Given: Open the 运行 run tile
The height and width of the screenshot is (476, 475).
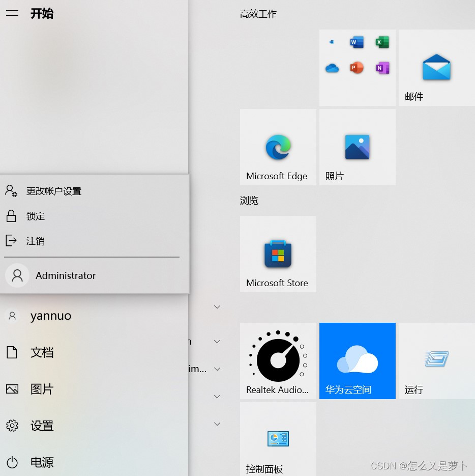Looking at the screenshot, I should click(437, 361).
